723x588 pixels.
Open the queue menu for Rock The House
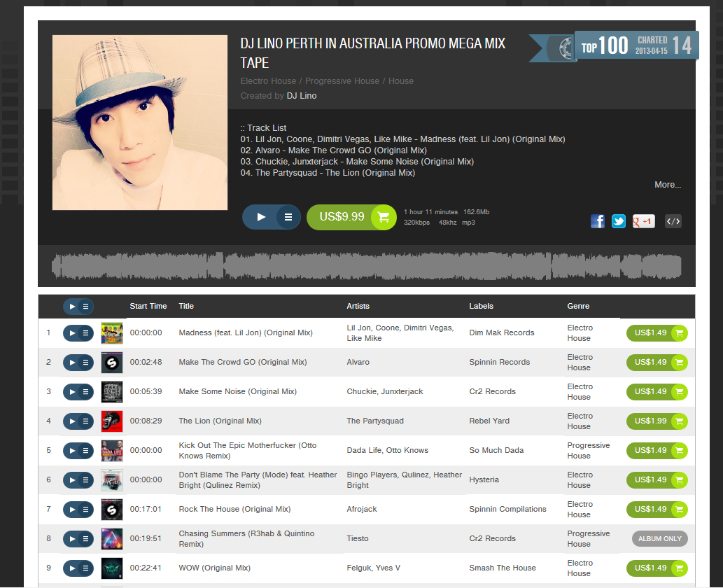click(86, 510)
